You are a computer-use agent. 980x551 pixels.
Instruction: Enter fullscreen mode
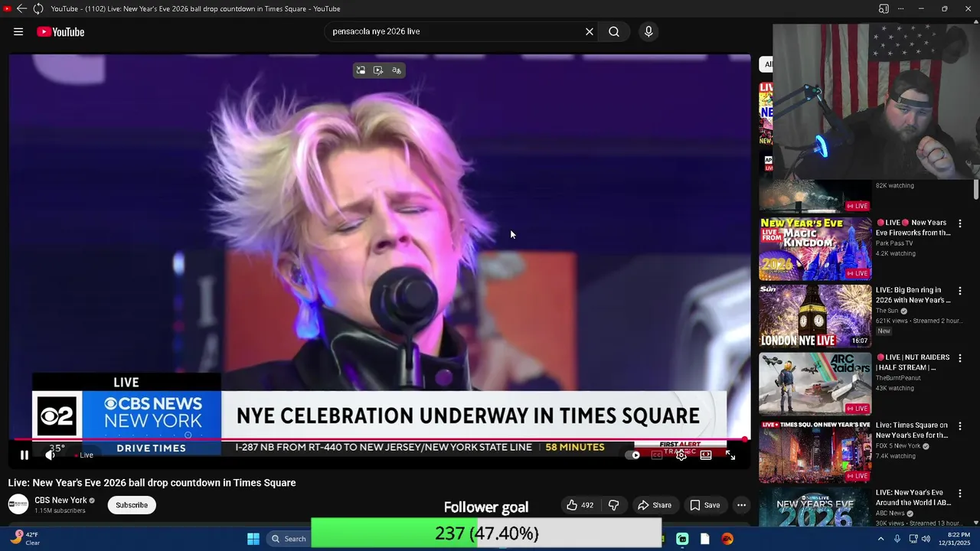click(730, 455)
